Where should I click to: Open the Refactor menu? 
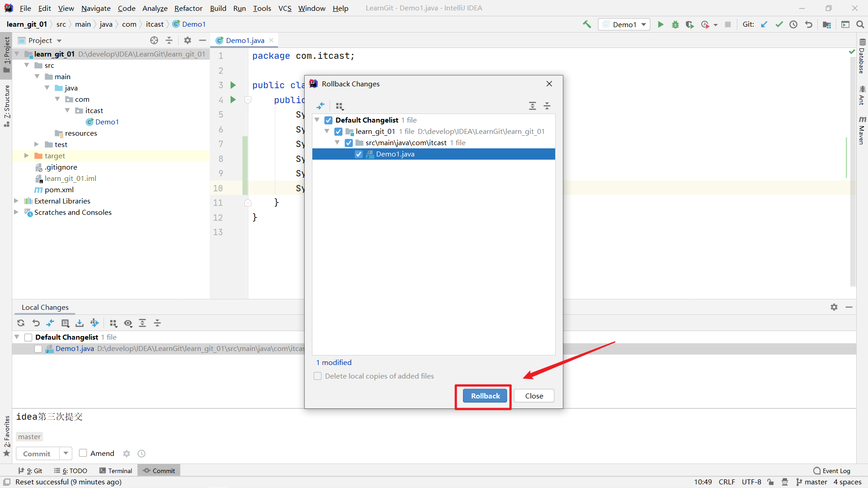coord(188,8)
